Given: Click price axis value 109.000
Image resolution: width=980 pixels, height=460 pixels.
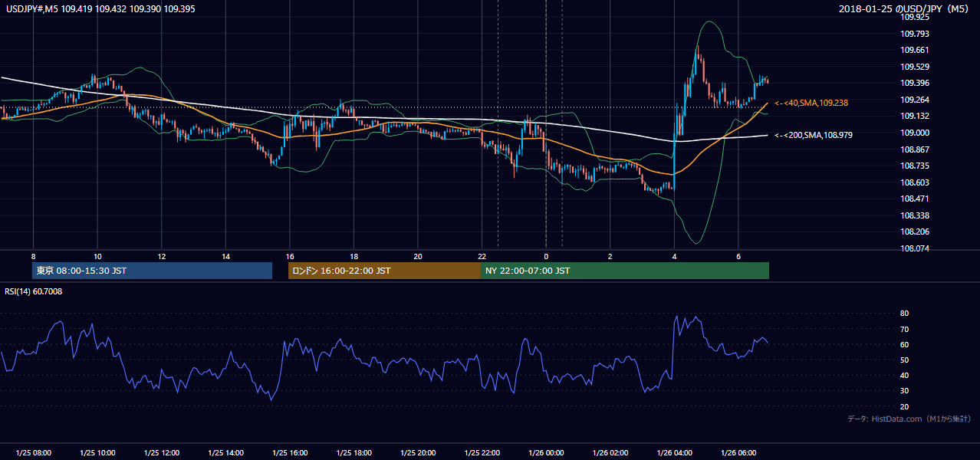Looking at the screenshot, I should [914, 133].
